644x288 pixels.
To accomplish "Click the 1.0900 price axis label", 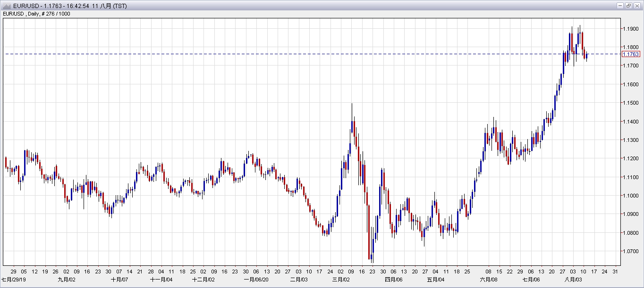I will [x=631, y=214].
